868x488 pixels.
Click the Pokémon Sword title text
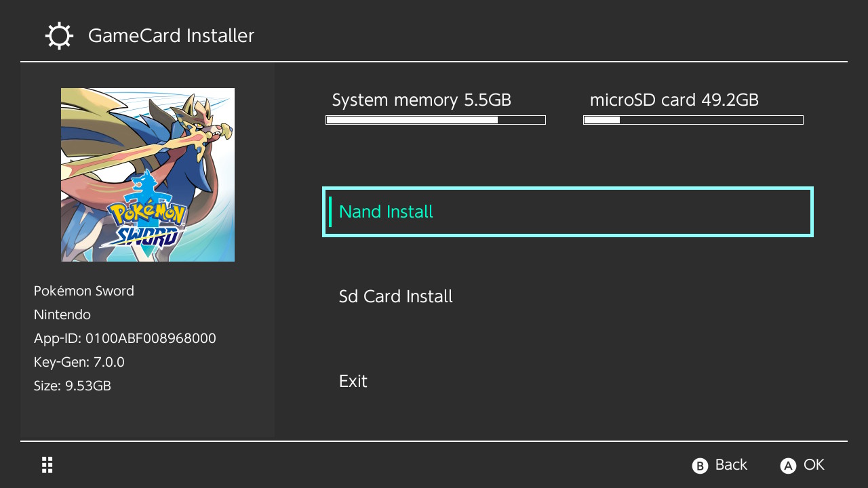[84, 291]
